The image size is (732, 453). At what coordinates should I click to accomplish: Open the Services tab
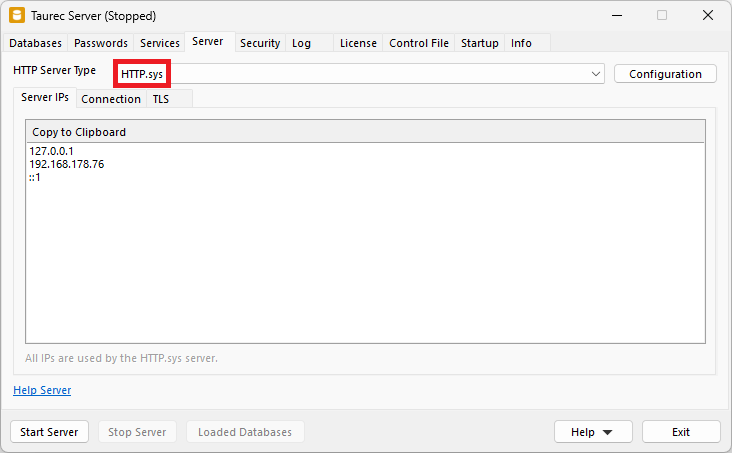(x=160, y=43)
